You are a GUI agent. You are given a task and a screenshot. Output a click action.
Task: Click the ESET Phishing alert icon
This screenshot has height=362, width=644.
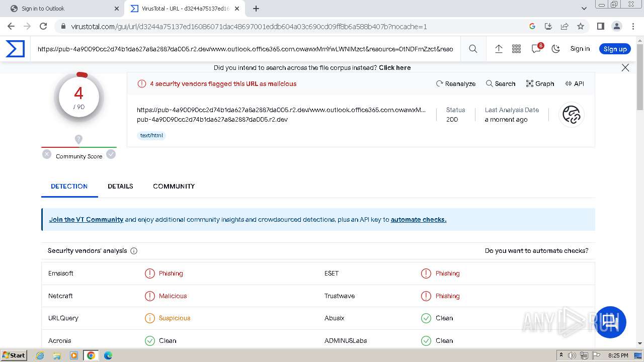point(426,274)
